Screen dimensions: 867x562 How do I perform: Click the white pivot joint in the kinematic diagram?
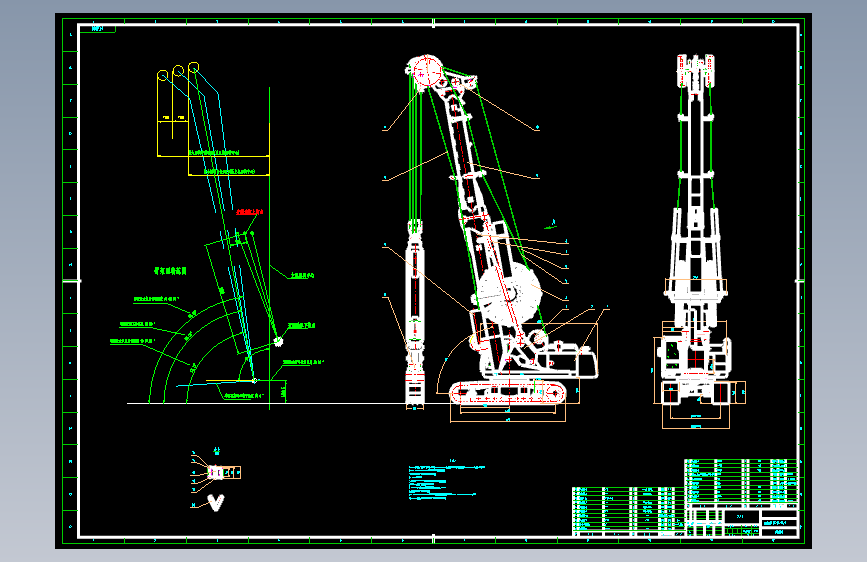pos(278,342)
